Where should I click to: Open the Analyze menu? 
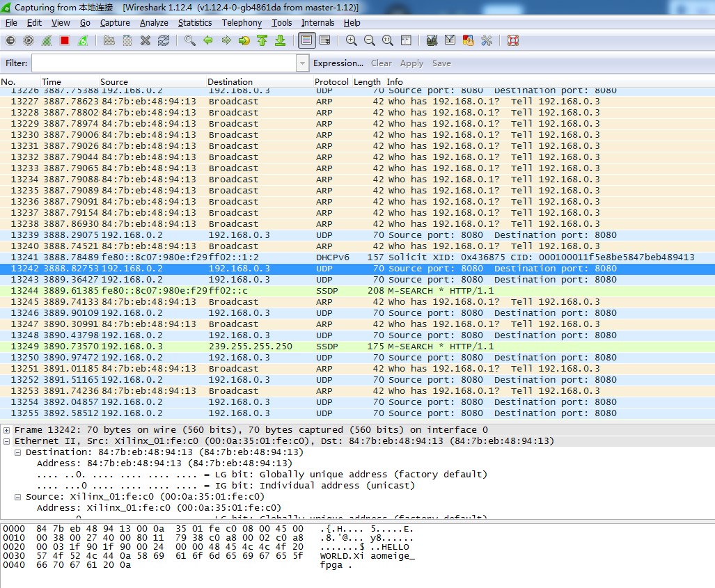[x=154, y=22]
